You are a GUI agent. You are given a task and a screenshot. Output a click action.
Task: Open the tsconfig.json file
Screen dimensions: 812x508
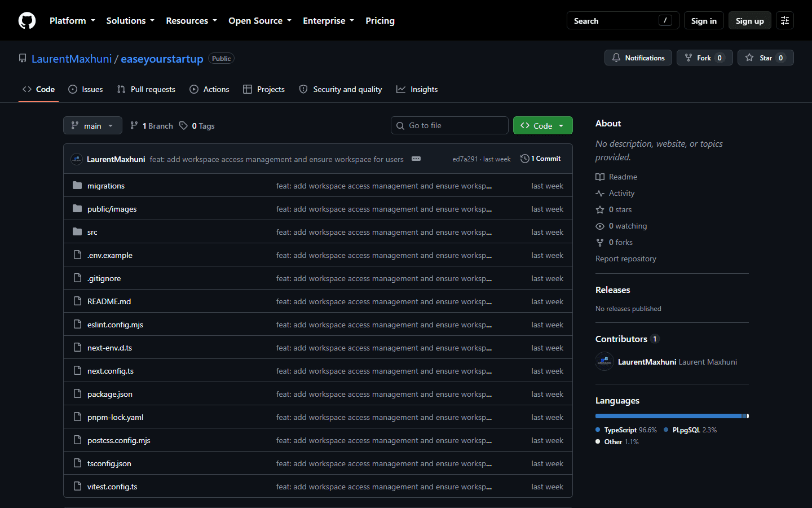(x=109, y=463)
